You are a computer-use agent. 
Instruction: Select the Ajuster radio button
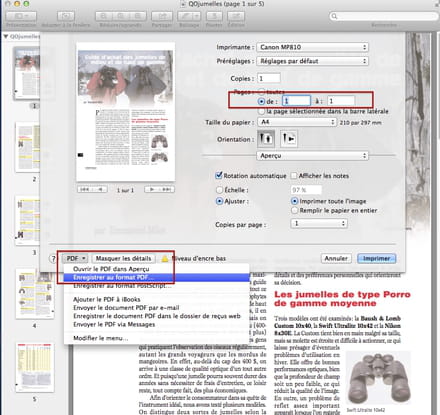click(x=219, y=201)
